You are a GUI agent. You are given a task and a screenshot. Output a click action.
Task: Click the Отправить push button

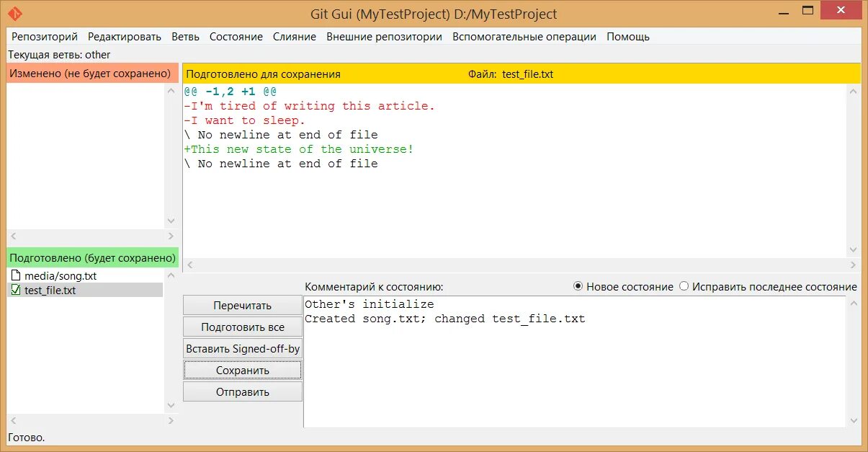(243, 392)
